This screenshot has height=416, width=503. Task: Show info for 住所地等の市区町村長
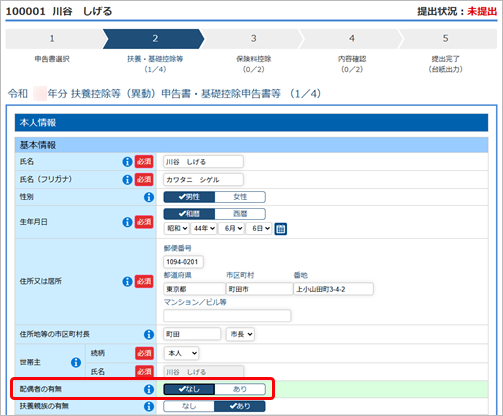(x=149, y=334)
